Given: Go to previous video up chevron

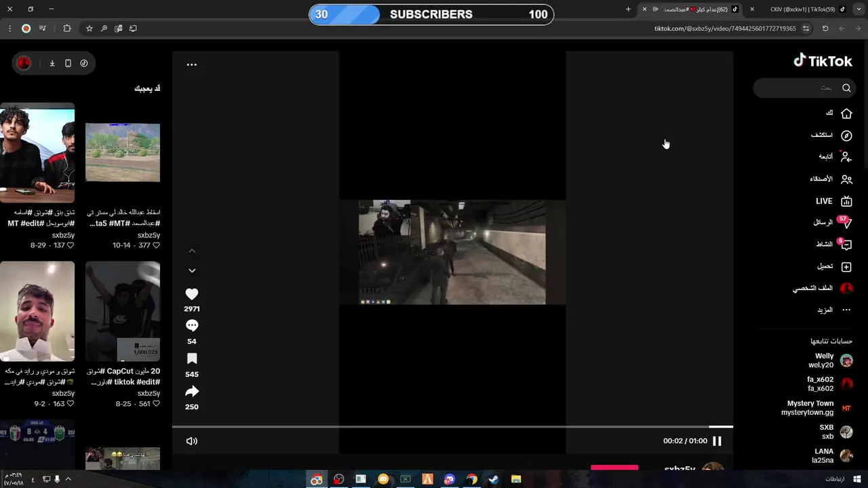Looking at the screenshot, I should [x=192, y=251].
